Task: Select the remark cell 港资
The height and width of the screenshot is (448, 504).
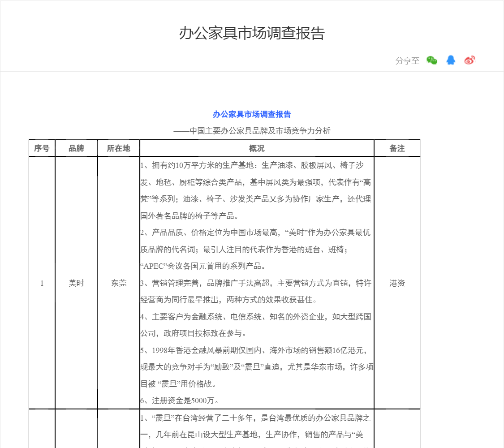Action: point(397,283)
